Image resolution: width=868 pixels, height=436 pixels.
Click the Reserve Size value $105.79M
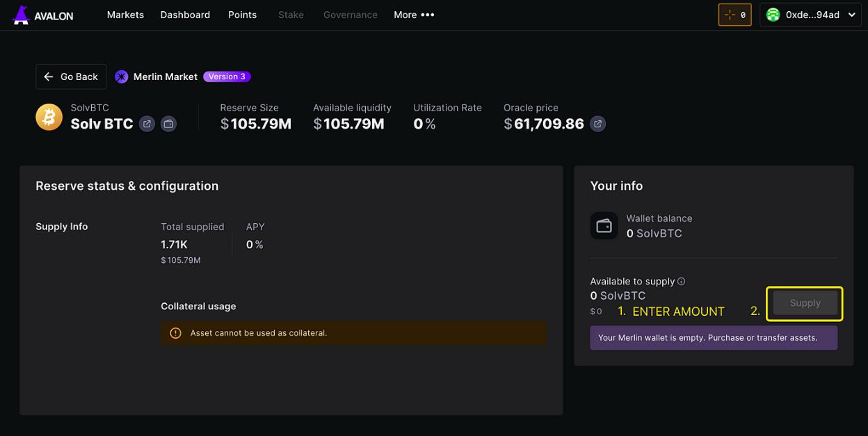point(256,124)
